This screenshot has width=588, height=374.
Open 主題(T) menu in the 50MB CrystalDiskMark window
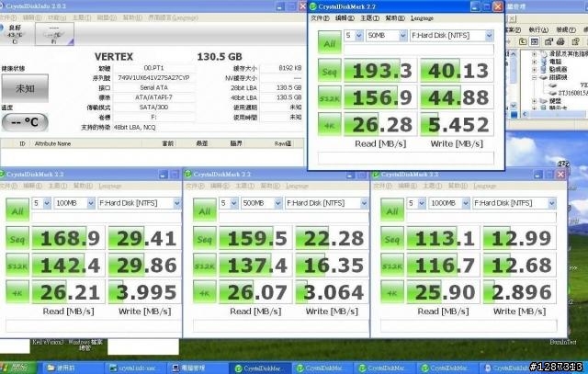click(x=369, y=18)
